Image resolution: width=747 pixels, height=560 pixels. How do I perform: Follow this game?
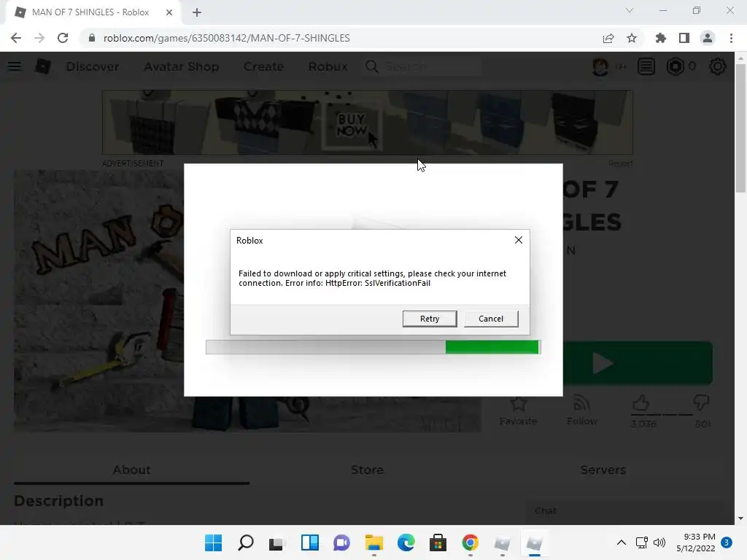pyautogui.click(x=581, y=411)
